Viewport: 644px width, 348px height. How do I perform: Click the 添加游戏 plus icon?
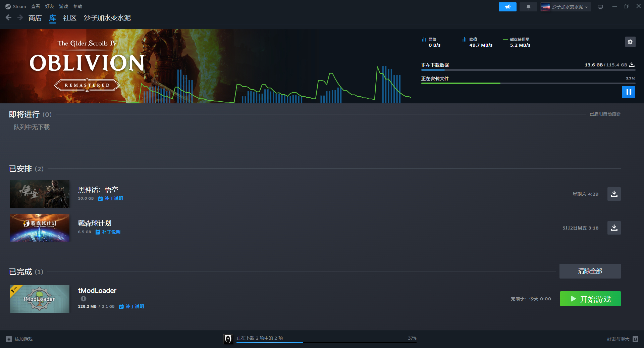[x=9, y=339]
